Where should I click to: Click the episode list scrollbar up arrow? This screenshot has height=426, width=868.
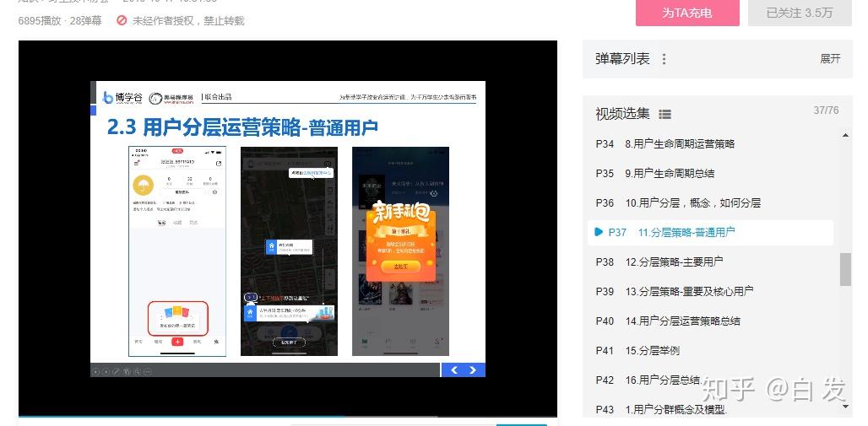point(845,135)
